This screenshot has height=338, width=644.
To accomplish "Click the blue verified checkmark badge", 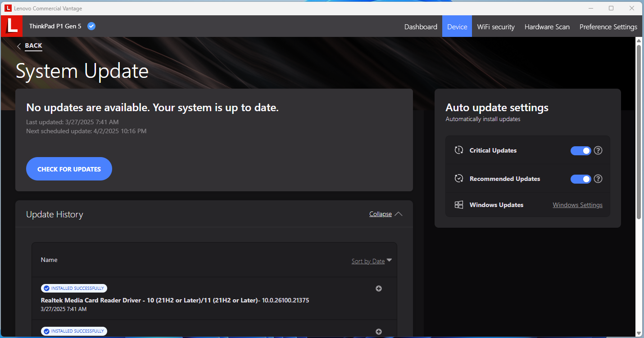I will coord(91,26).
